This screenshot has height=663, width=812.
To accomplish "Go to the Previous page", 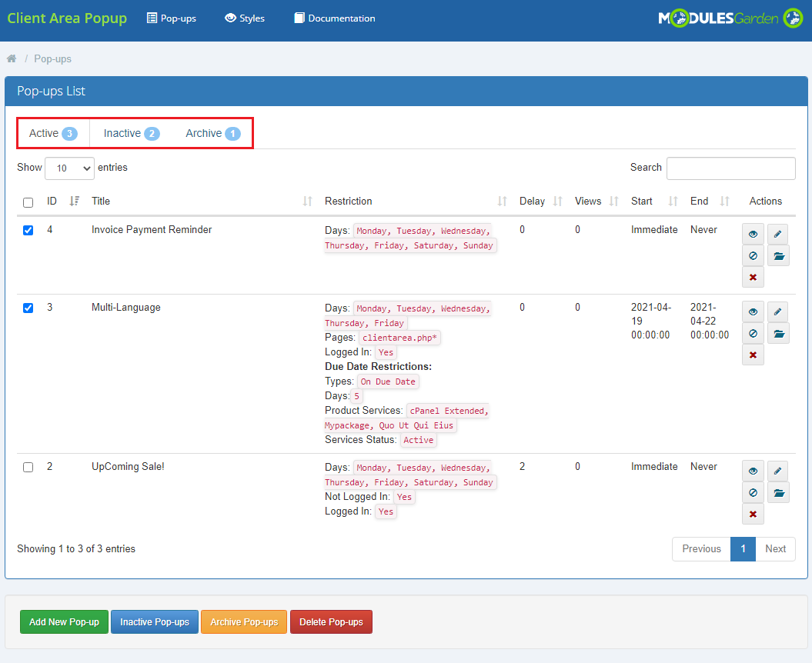I will click(x=701, y=548).
